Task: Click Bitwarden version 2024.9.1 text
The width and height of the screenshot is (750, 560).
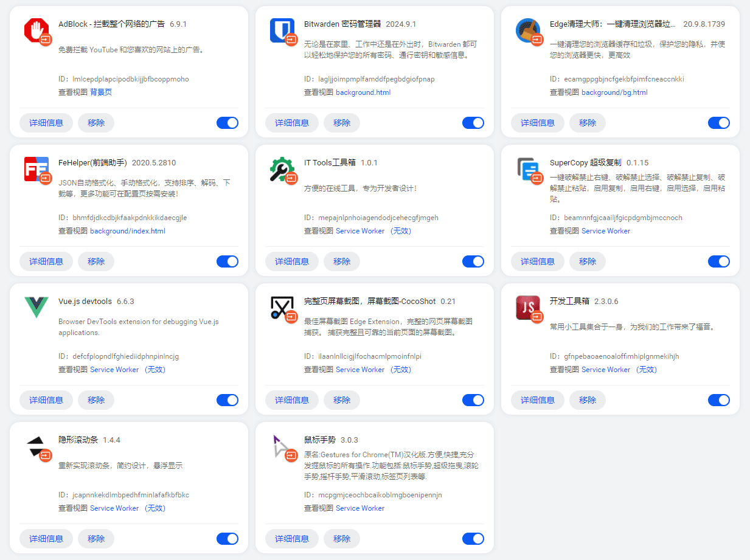Action: point(401,24)
